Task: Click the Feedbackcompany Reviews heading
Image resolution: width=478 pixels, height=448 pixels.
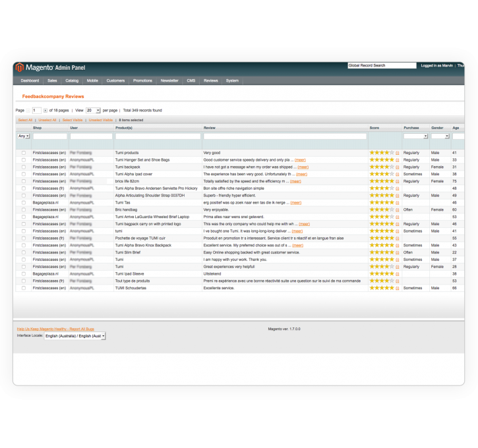Action: 53,97
